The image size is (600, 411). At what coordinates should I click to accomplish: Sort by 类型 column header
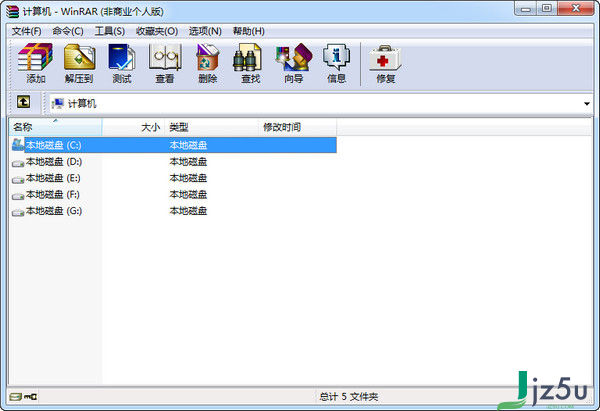[x=212, y=127]
